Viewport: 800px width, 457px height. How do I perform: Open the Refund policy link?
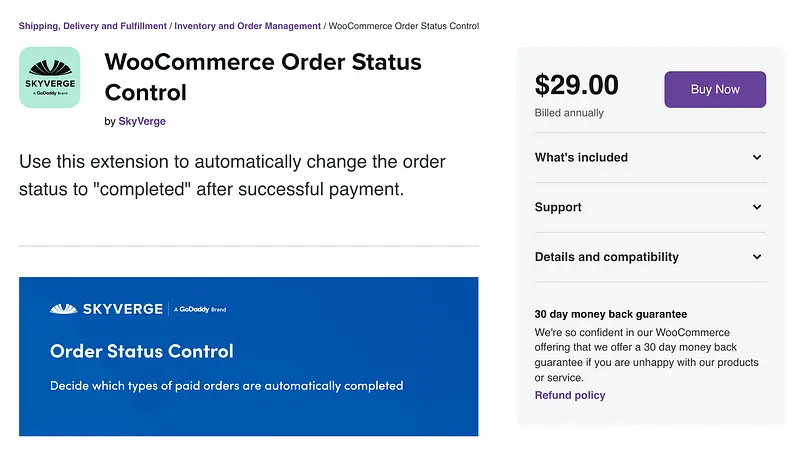click(570, 395)
